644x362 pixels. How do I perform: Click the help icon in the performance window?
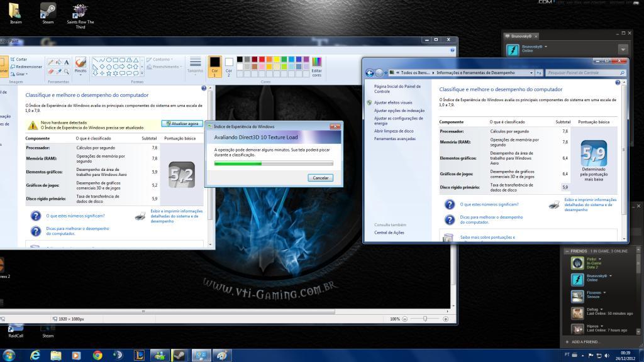coord(618,82)
